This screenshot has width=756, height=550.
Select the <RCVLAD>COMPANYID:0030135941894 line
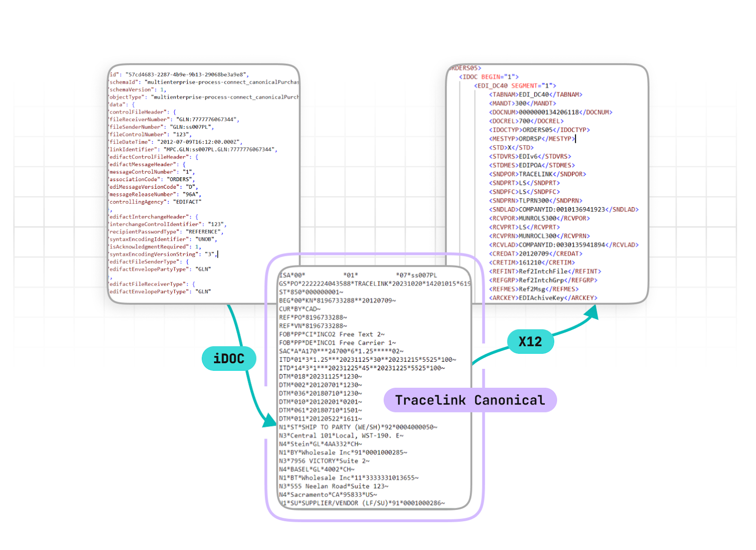tap(564, 245)
